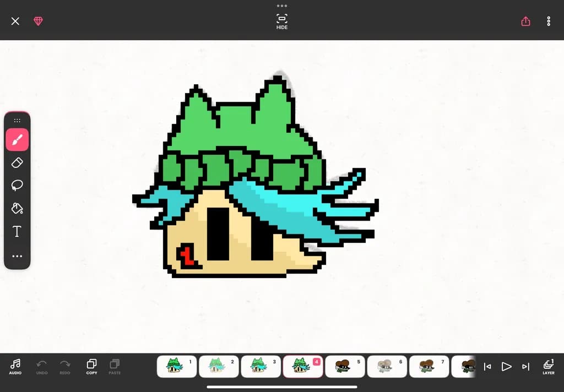Click the UNDO button
The image size is (564, 392).
(42, 367)
